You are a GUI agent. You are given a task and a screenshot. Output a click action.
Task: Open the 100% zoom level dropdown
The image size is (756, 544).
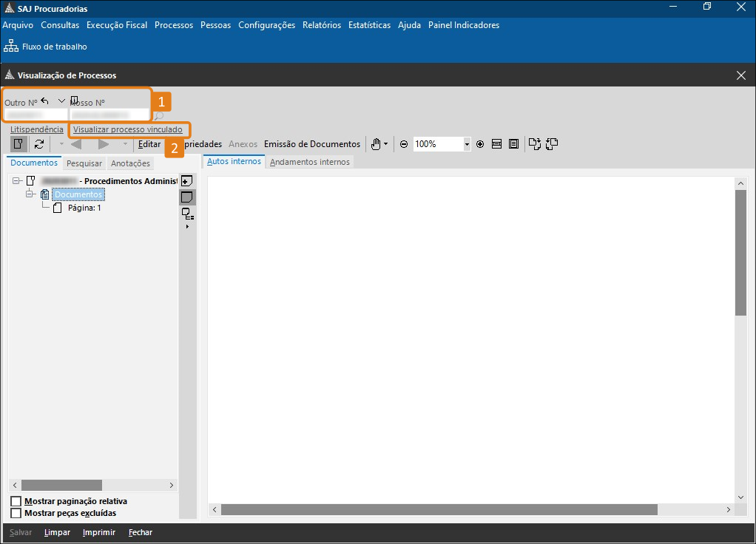coord(467,145)
